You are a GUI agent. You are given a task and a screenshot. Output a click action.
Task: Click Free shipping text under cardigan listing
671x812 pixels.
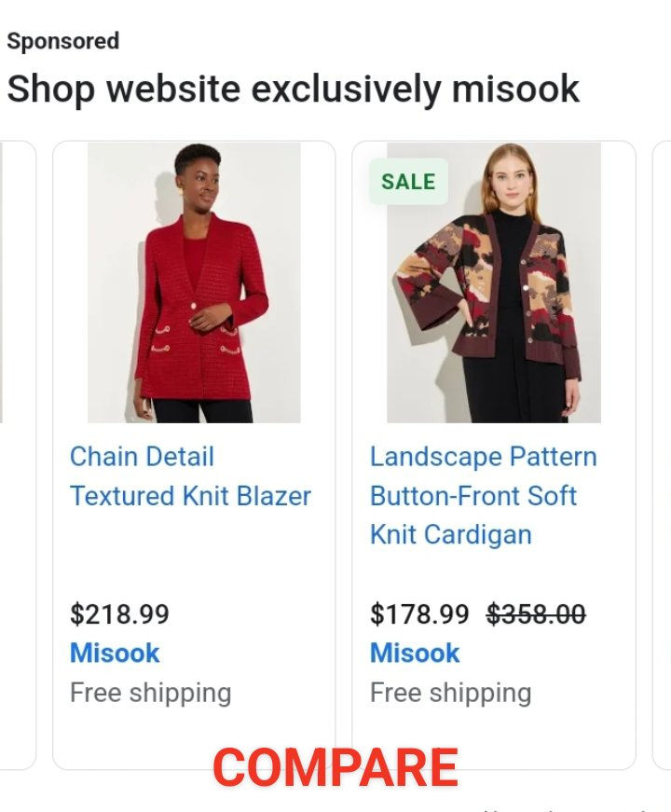pyautogui.click(x=450, y=693)
